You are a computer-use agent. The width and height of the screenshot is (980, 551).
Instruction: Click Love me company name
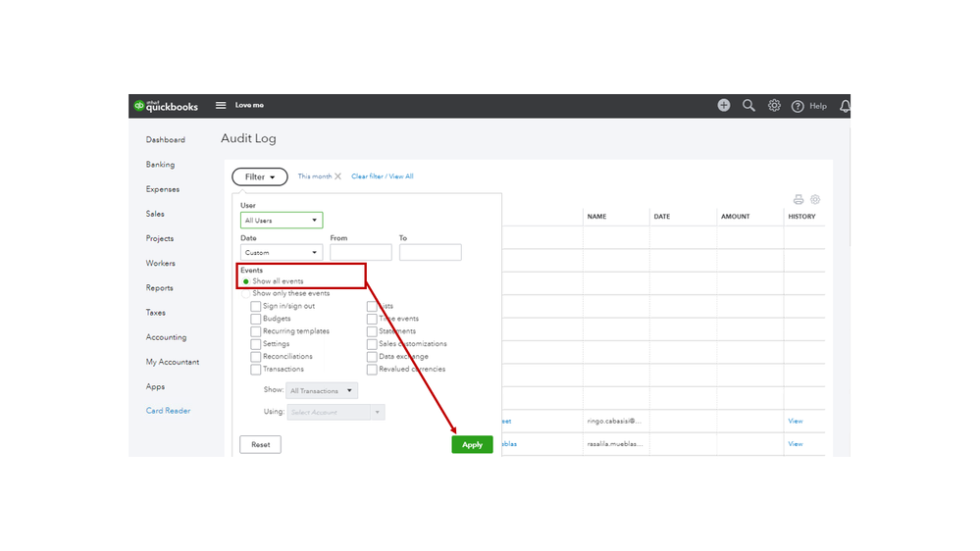point(249,105)
